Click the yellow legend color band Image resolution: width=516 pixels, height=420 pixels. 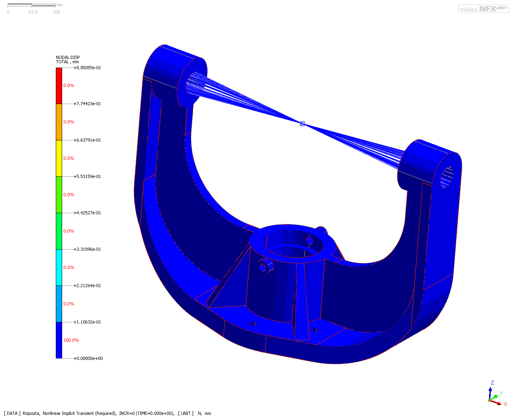pos(59,159)
